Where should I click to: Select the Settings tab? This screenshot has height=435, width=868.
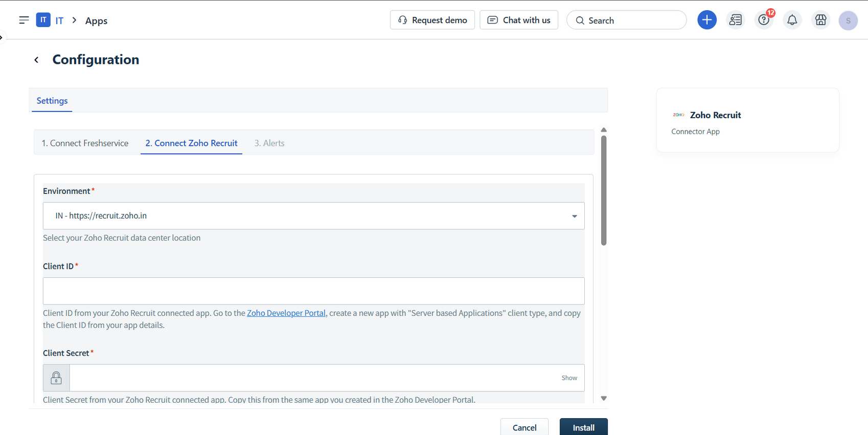click(x=52, y=101)
